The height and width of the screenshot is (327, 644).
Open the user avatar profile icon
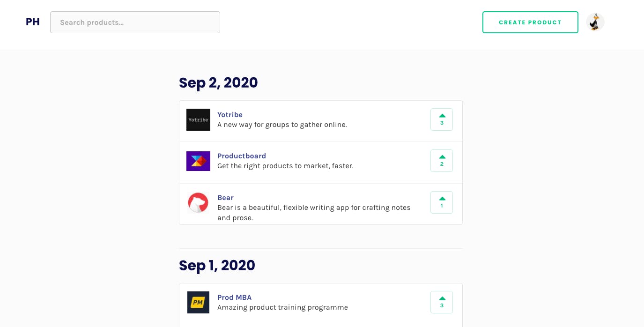click(595, 22)
